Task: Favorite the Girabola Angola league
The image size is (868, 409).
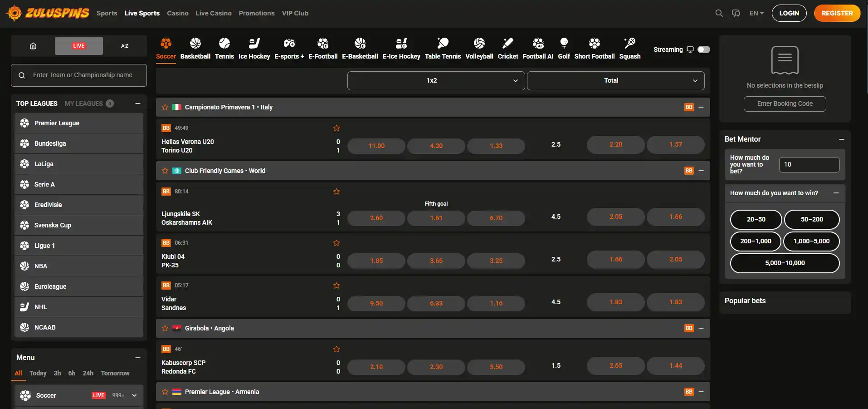Action: 165,328
